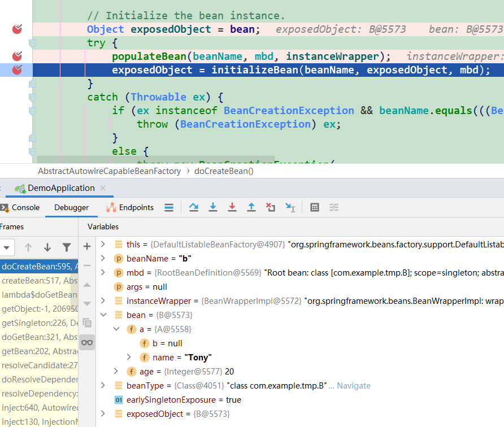Expand the name = "Tony" node
The height and width of the screenshot is (427, 504).
coord(129,358)
